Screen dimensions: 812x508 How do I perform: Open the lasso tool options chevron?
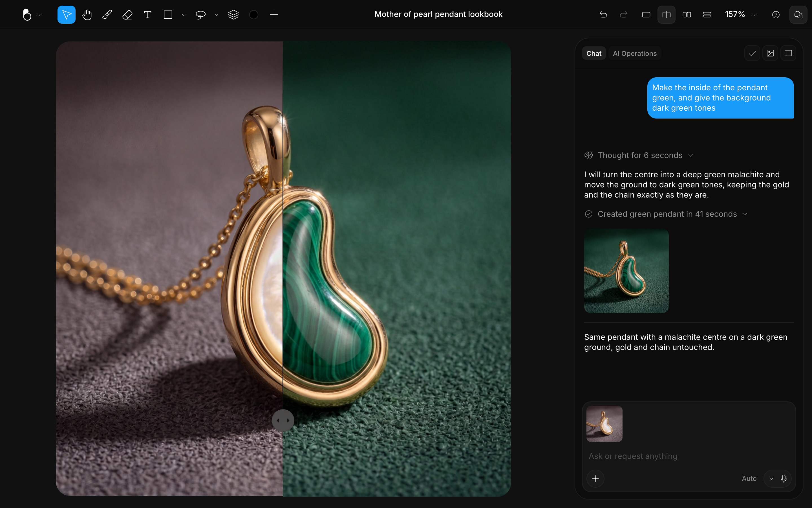tap(217, 15)
